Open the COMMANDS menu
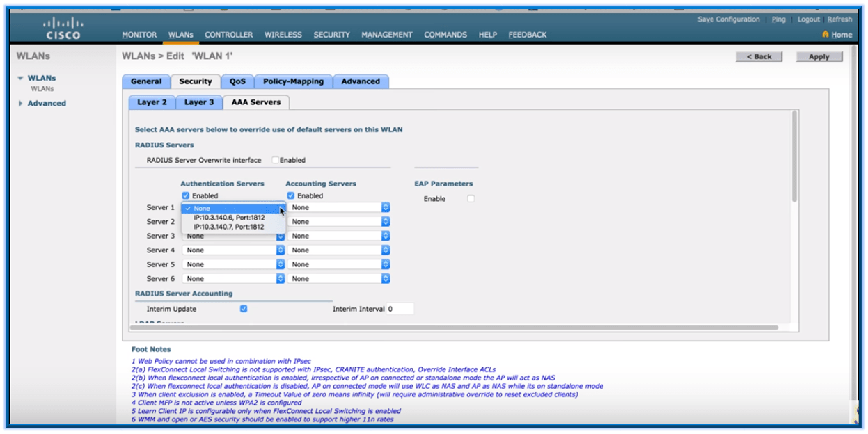The height and width of the screenshot is (434, 868). pyautogui.click(x=446, y=33)
